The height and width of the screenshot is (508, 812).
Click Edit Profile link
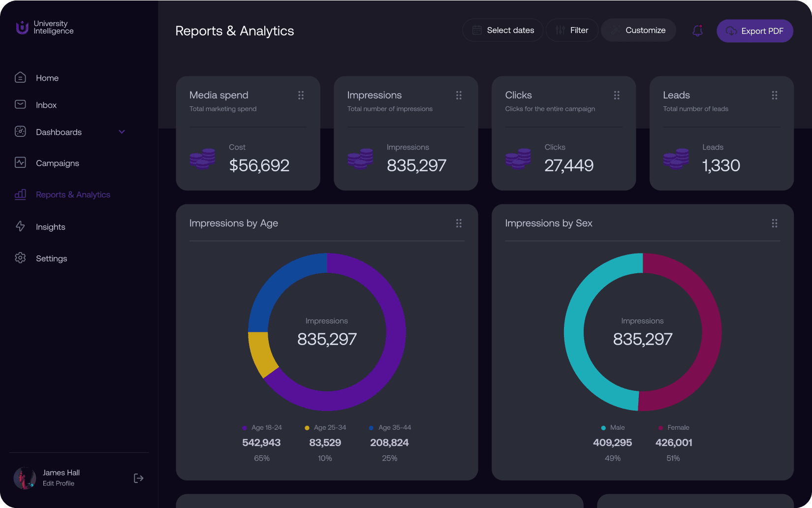(x=59, y=483)
